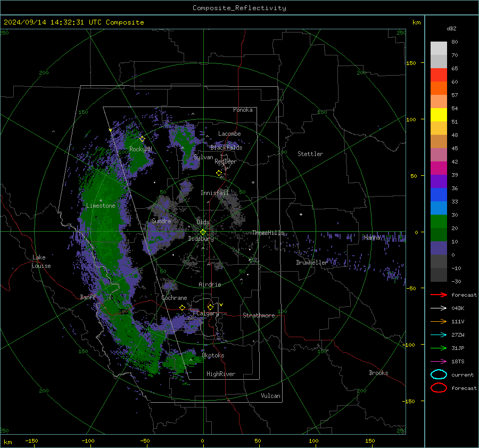Screen dimensions: 479x448
Task: Click the Sylvan label
Action: pyautogui.click(x=203, y=157)
